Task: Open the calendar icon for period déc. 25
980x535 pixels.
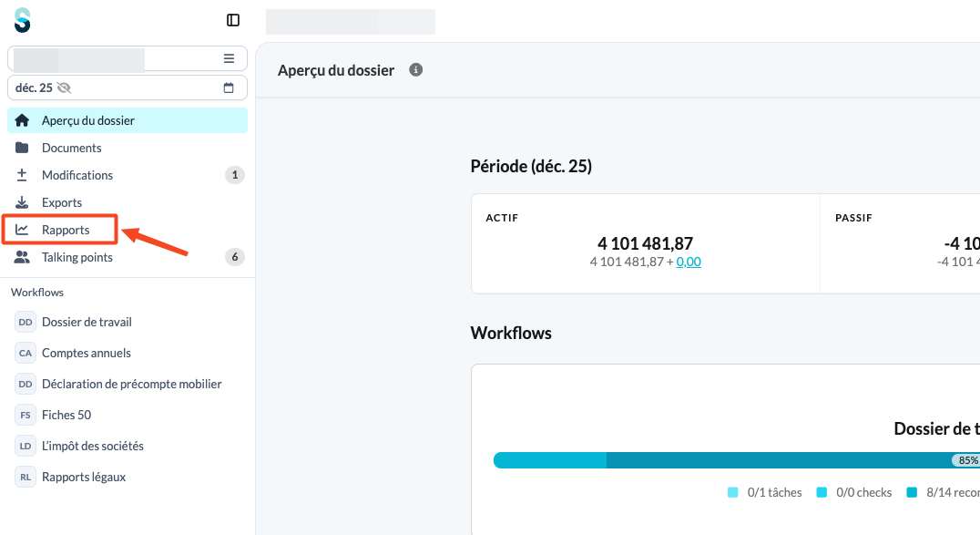Action: point(229,87)
